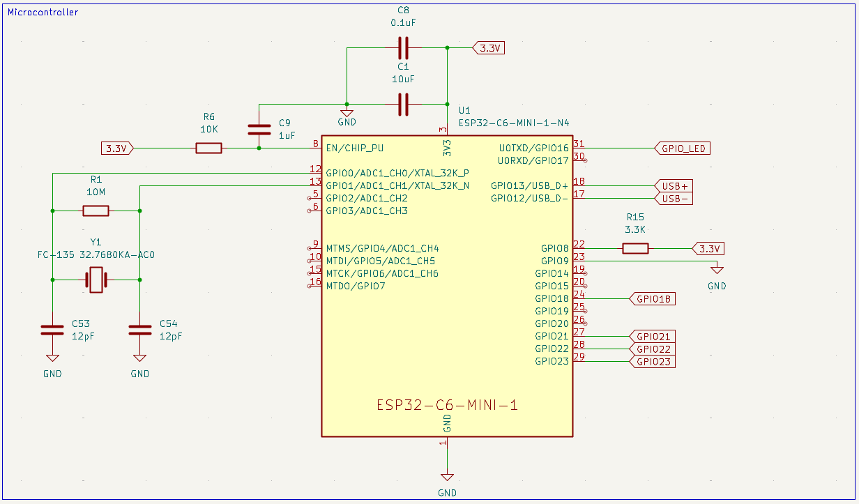Click the U0RXD/GPIO17 pin label
The image size is (859, 504).
[533, 160]
